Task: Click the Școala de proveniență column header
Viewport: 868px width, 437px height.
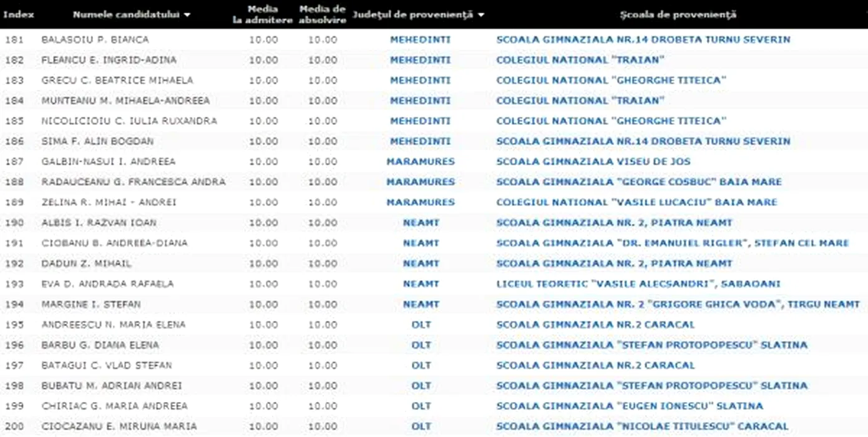Action: pyautogui.click(x=678, y=14)
